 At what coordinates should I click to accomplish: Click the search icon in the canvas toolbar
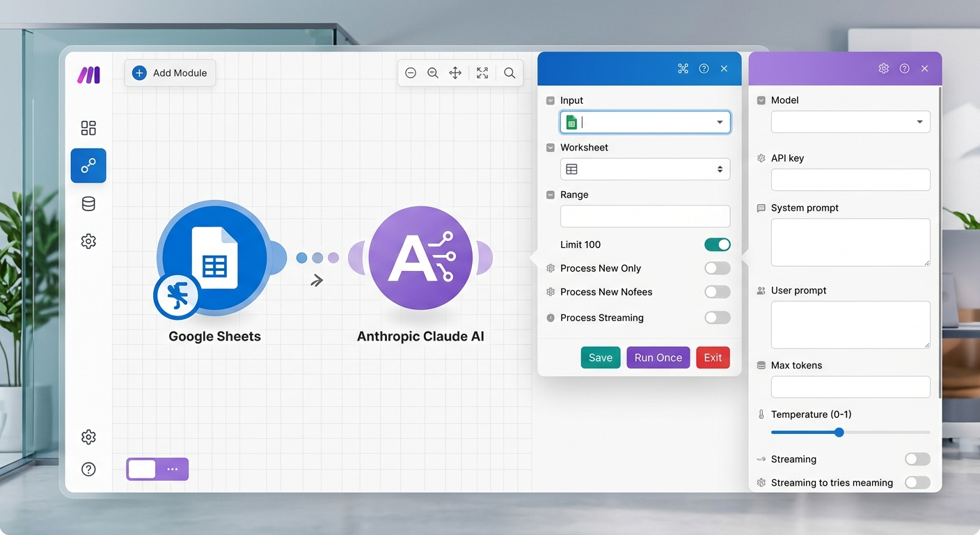509,72
